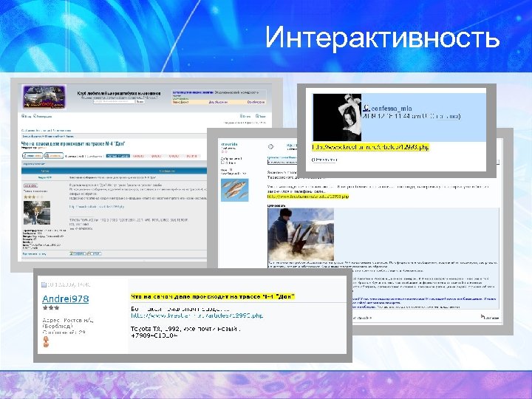Open the car club forum logo banner
Image resolution: width=532 pixels, height=399 pixels.
click(44, 96)
